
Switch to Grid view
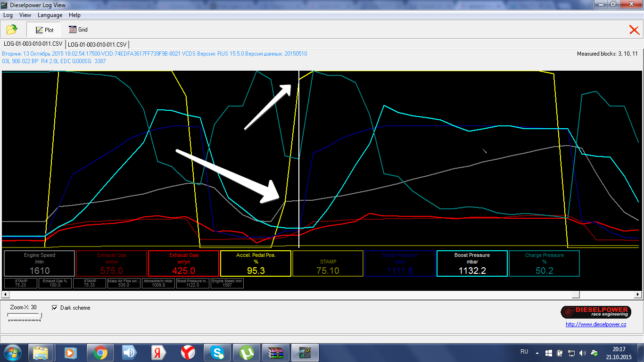pyautogui.click(x=78, y=30)
